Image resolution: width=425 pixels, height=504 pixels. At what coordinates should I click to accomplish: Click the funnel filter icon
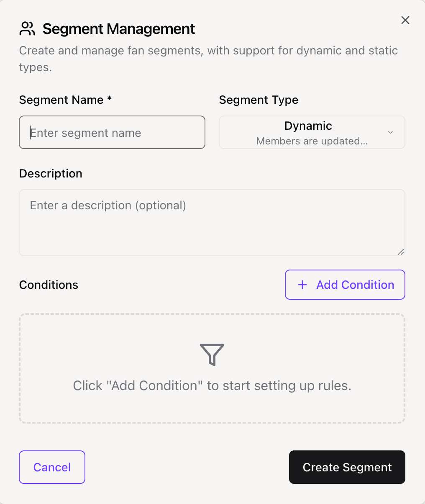[212, 354]
